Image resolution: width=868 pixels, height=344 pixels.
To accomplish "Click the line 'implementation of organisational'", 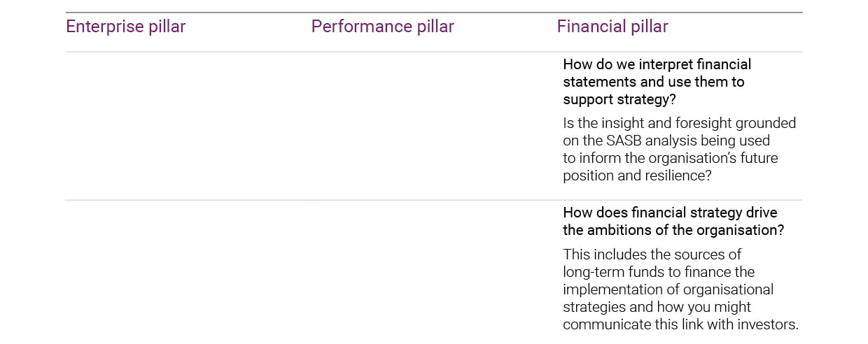I will click(667, 289).
